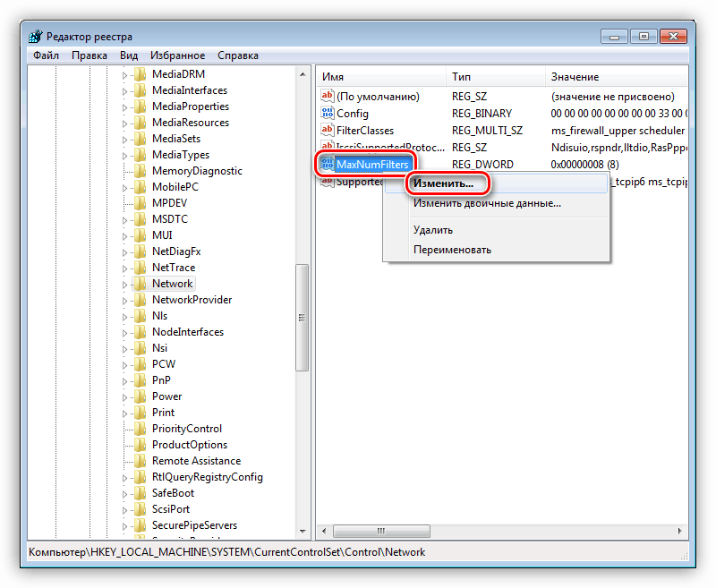Click the tree scrollbar down arrow
The height and width of the screenshot is (588, 716).
pyautogui.click(x=303, y=532)
